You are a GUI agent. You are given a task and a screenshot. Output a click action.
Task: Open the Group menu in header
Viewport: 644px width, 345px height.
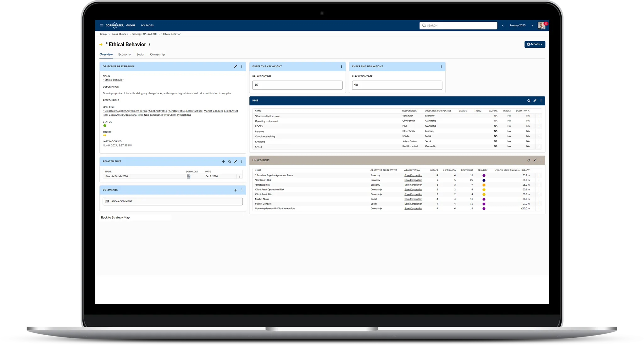pos(131,25)
